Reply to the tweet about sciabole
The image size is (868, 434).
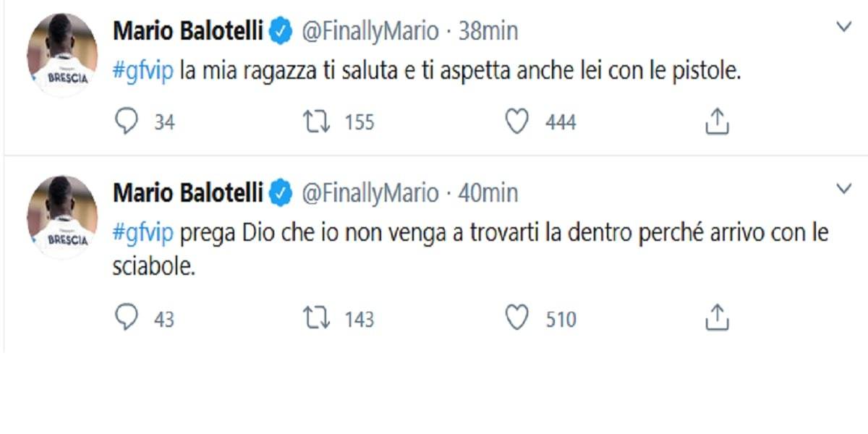[127, 318]
